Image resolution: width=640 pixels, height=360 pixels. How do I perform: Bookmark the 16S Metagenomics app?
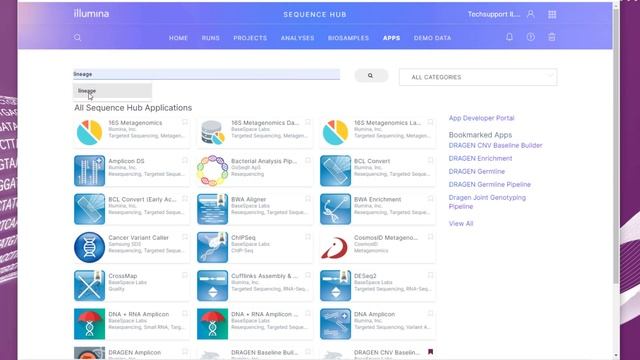(185, 122)
